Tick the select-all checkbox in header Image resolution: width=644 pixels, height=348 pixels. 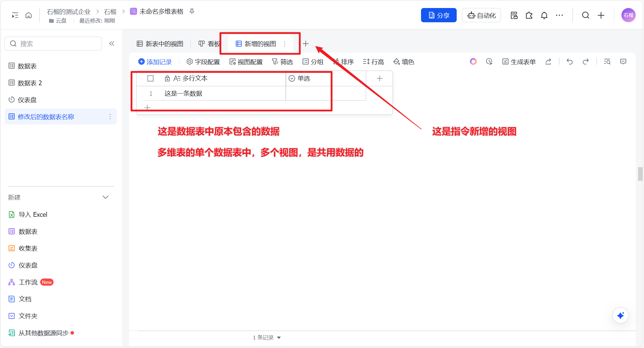150,78
